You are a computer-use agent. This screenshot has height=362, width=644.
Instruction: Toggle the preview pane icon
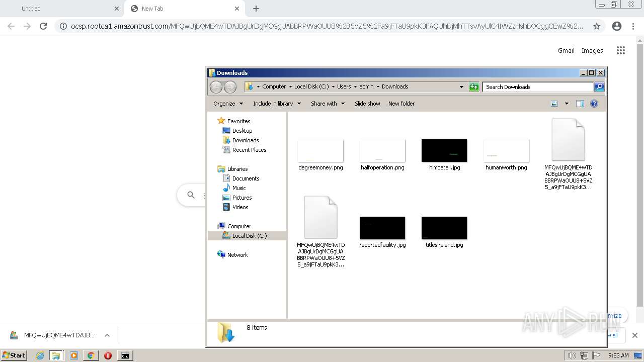pyautogui.click(x=580, y=104)
